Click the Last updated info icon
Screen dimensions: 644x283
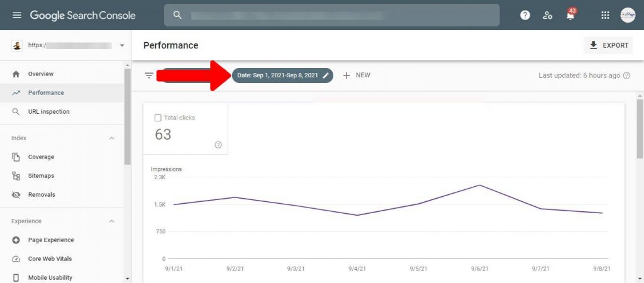click(x=626, y=75)
